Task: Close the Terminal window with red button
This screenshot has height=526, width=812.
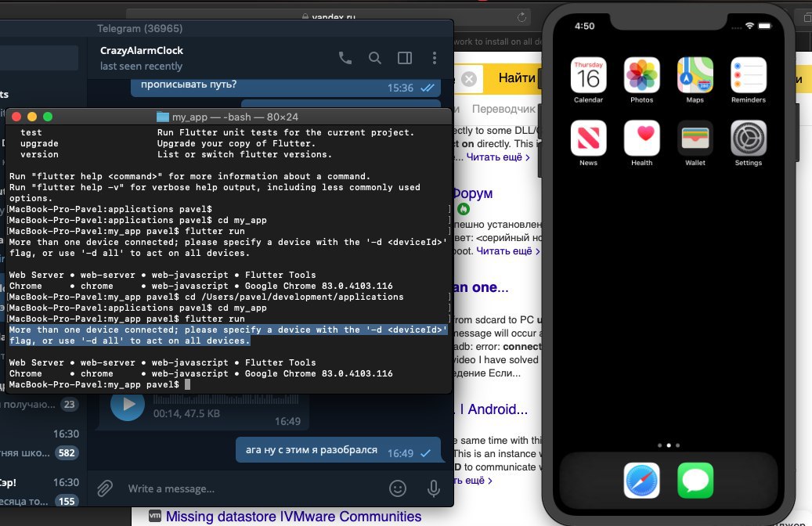Action: click(16, 117)
